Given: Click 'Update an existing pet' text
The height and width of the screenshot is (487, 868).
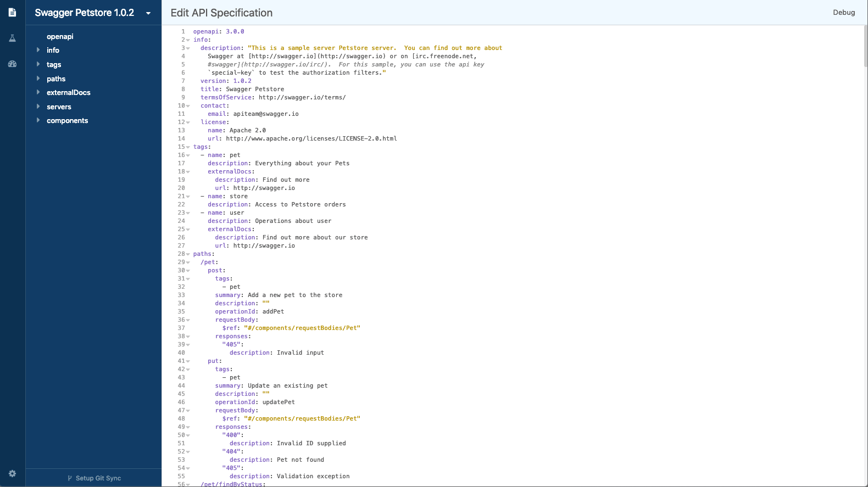Looking at the screenshot, I should point(288,385).
